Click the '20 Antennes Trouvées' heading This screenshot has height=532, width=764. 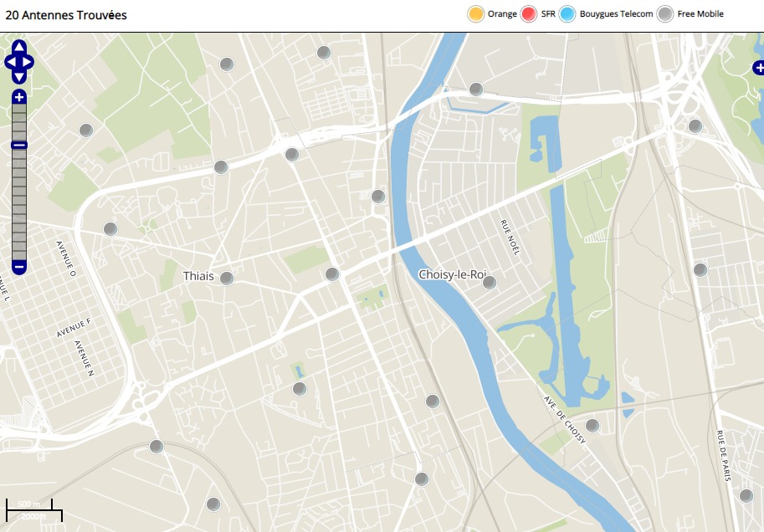point(66,15)
